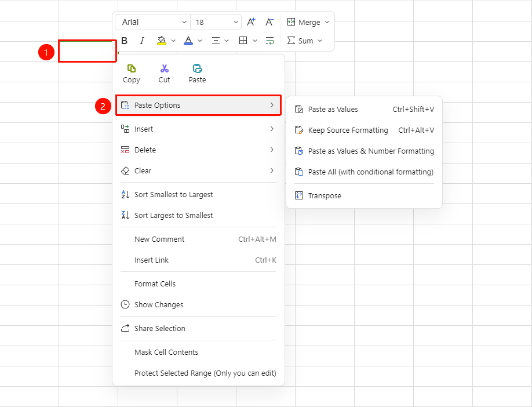Screen dimensions: 532x407
Task: Expand the alignment dropdown arrow
Action: [x=227, y=41]
